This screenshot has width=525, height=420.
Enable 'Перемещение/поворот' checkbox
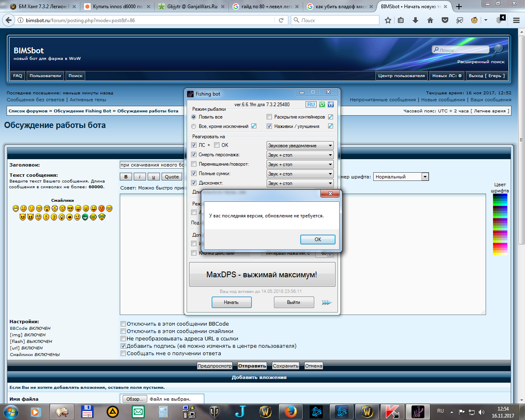(194, 164)
